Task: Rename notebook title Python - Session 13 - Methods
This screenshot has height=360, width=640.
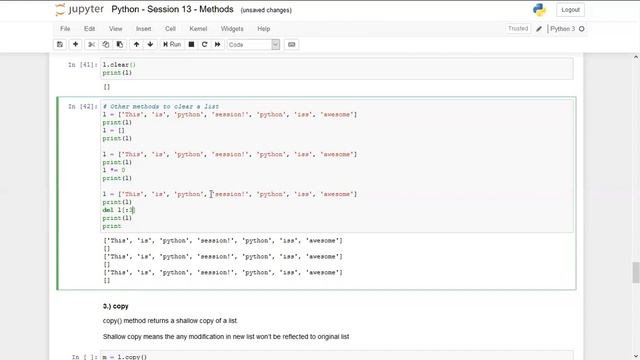Action: pos(172,9)
